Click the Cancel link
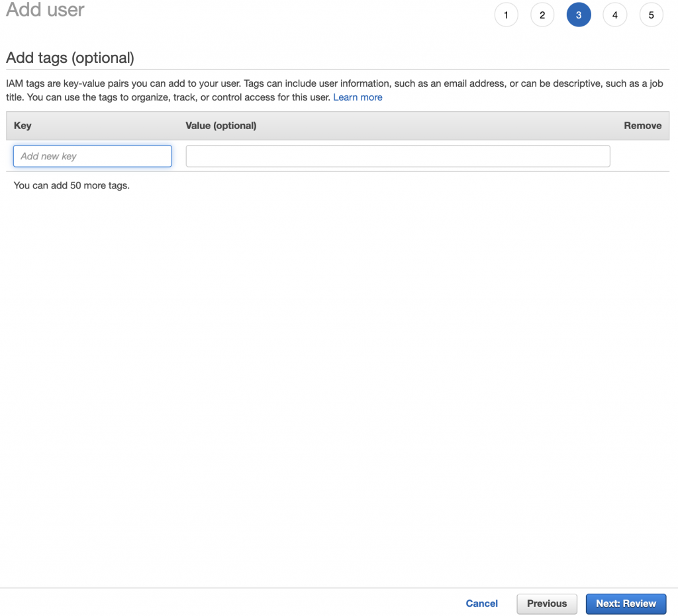The image size is (678, 616). point(481,603)
